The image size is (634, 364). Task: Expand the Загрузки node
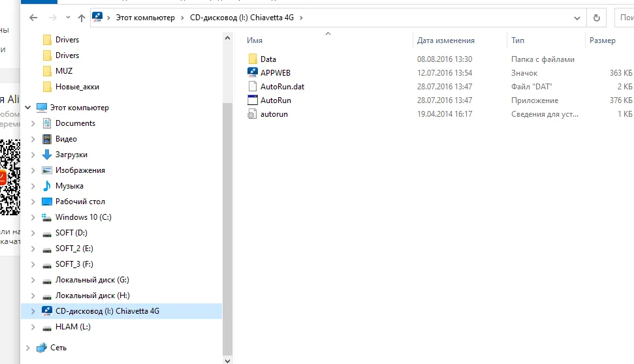pos(33,155)
